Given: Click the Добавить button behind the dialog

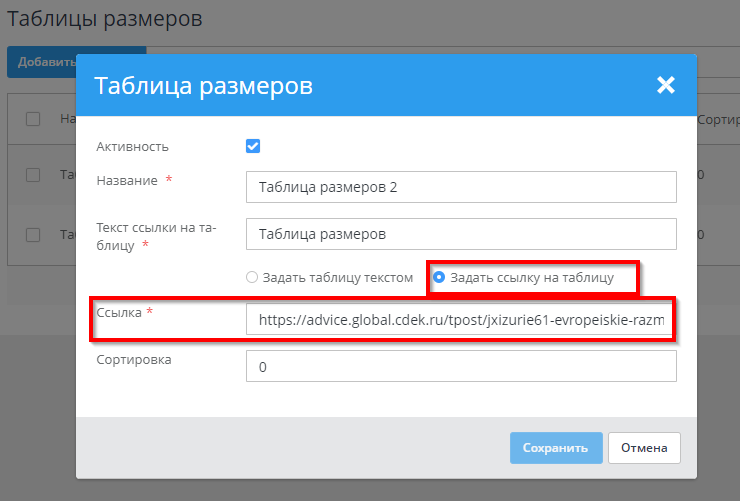Looking at the screenshot, I should tap(42, 62).
